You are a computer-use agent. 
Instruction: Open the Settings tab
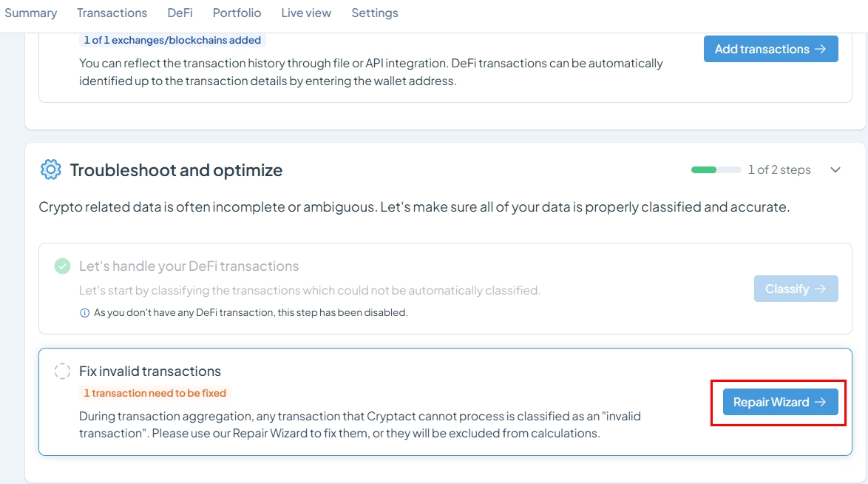[375, 13]
